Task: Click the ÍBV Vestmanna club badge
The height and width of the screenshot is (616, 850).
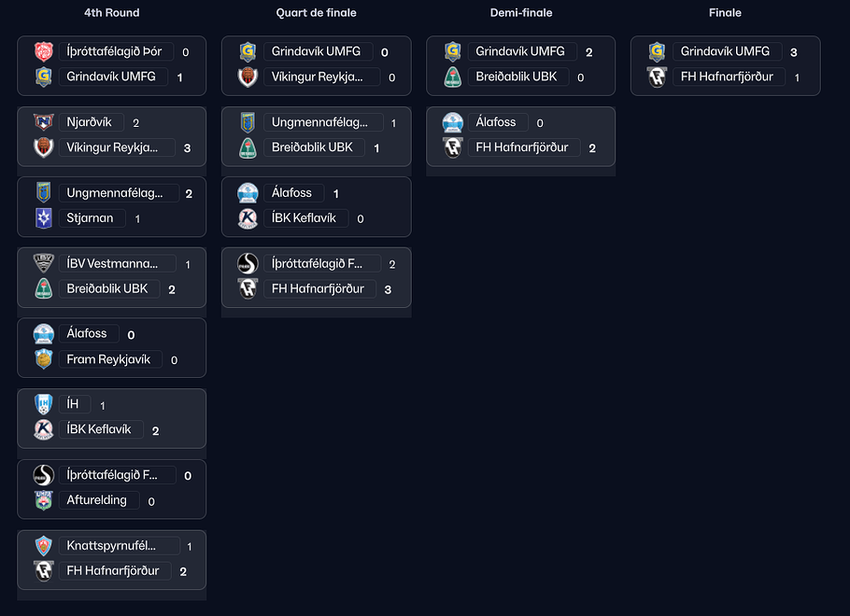Action: 44,264
